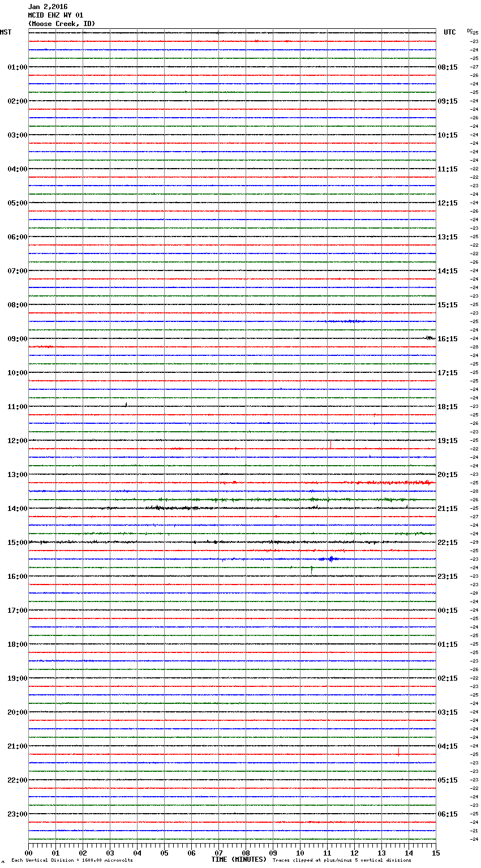The image size is (481, 868).
Task: Click the 'TIME (MINUTES)' axis title
Action: pyautogui.click(x=239, y=860)
